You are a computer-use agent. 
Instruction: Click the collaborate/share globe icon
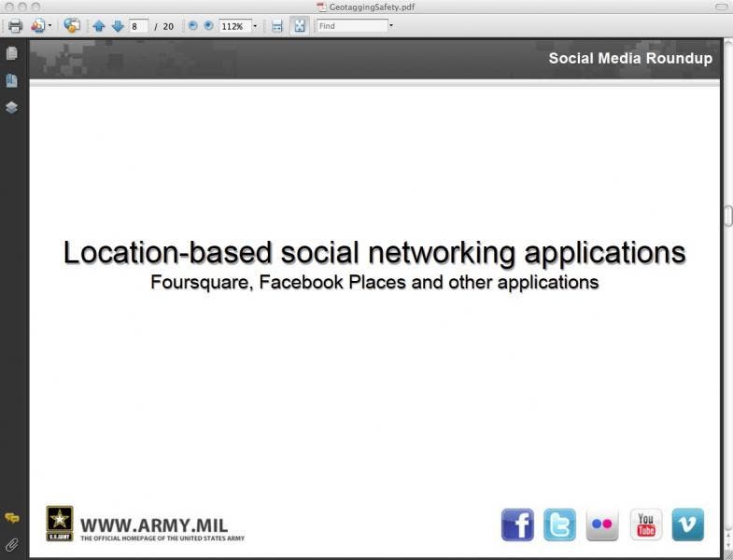point(72,26)
